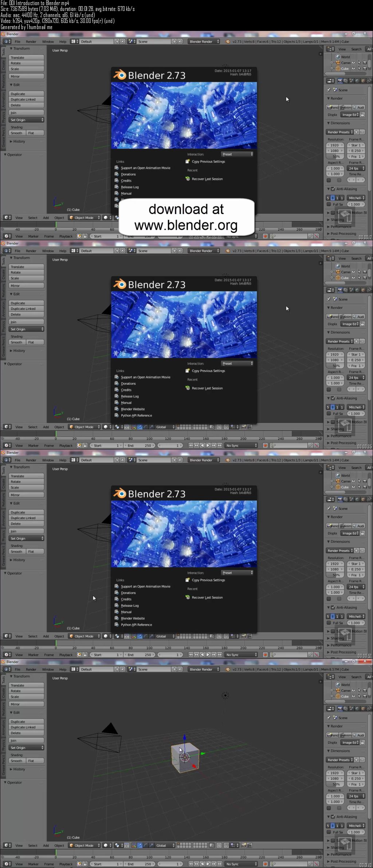Screen dimensions: 373x868
Task: Toggle Full Sample checkbox in second frame
Action: (329, 413)
